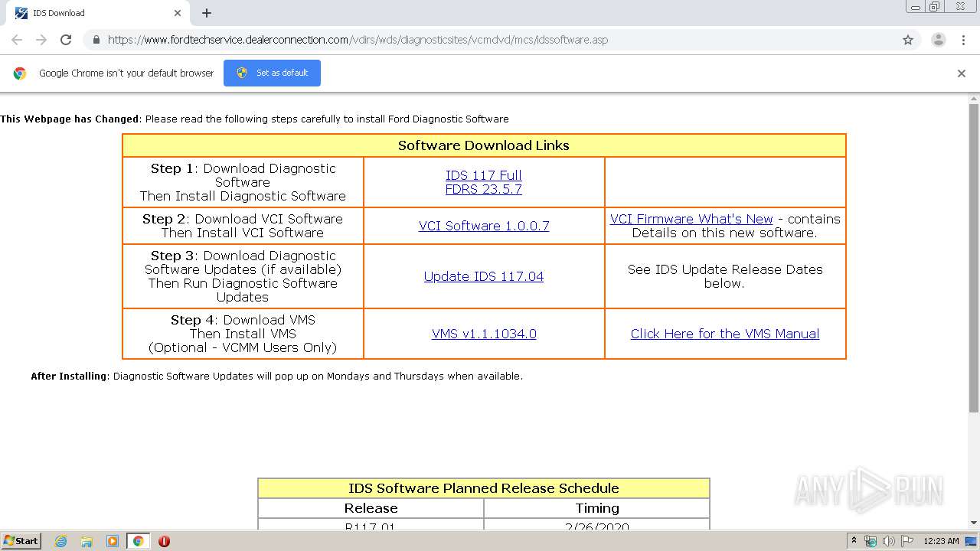Bookmark this page with the star icon
980x551 pixels.
coord(908,40)
